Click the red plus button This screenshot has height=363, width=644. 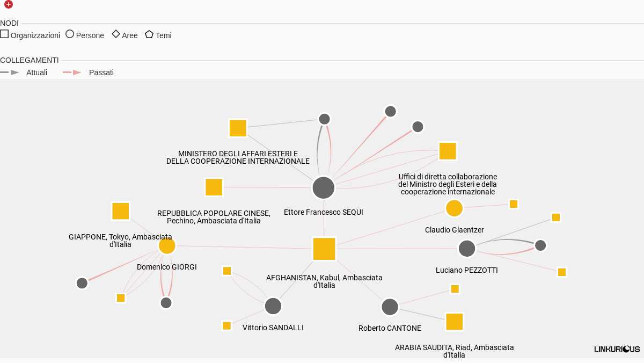[8, 4]
